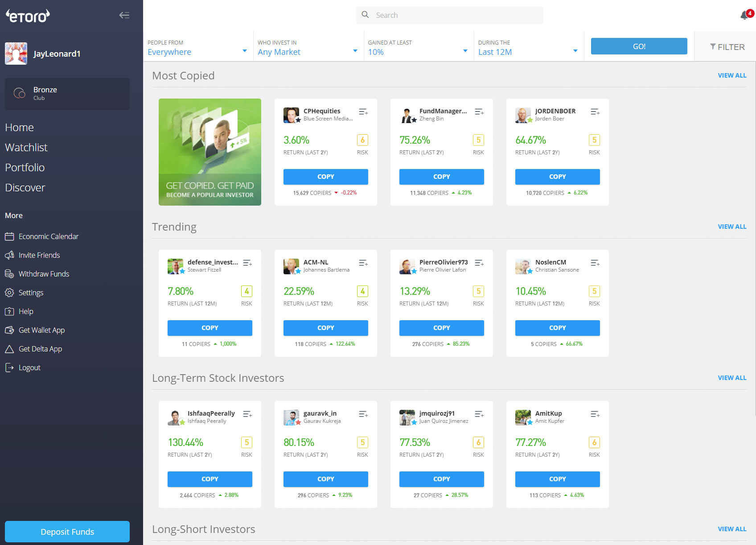
Task: Expand the Gained At Least 10% dropdown
Action: (418, 47)
